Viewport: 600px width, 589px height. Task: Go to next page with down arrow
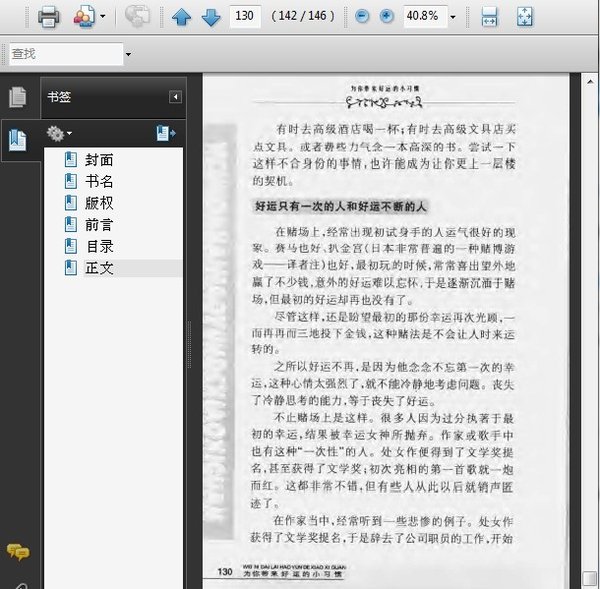pyautogui.click(x=211, y=17)
